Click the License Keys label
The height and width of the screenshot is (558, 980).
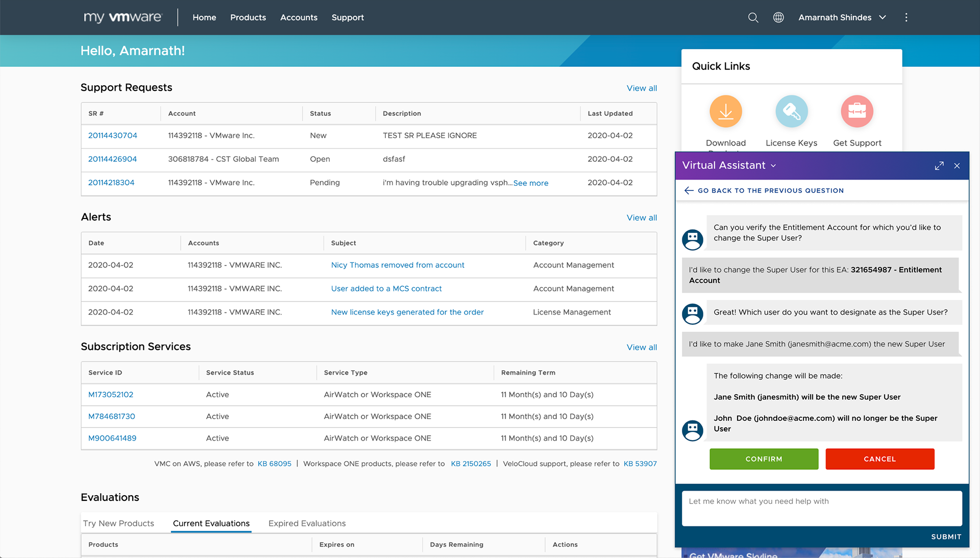791,143
